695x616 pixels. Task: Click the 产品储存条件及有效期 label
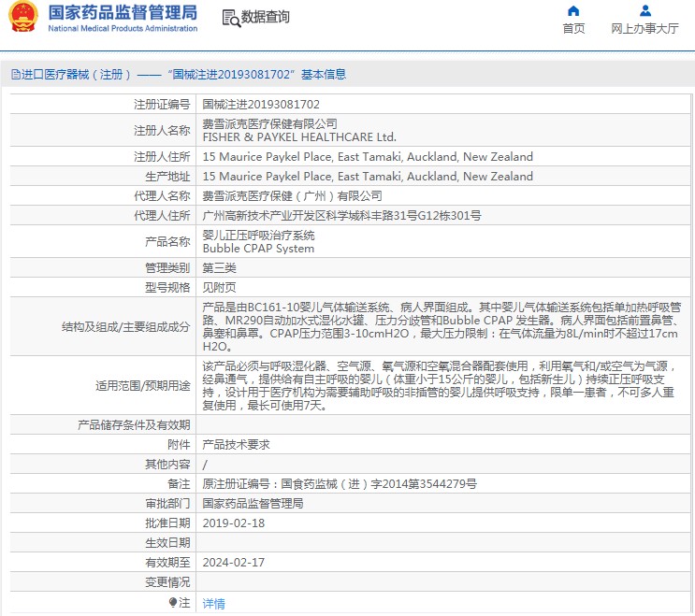coord(134,425)
